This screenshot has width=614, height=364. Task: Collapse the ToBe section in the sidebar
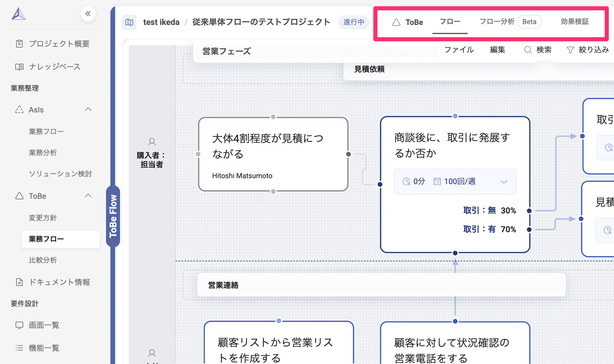[88, 196]
